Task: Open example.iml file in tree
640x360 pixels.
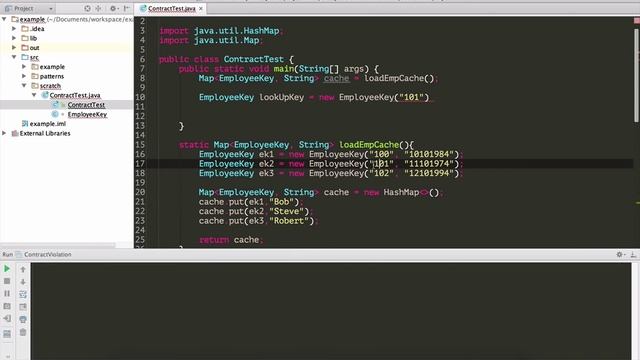Action: [x=47, y=124]
